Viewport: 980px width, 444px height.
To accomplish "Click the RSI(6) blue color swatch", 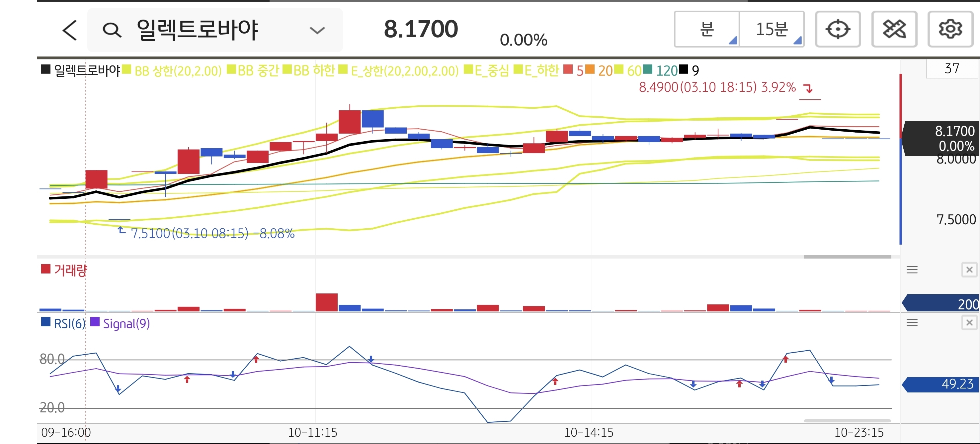I will click(x=46, y=322).
